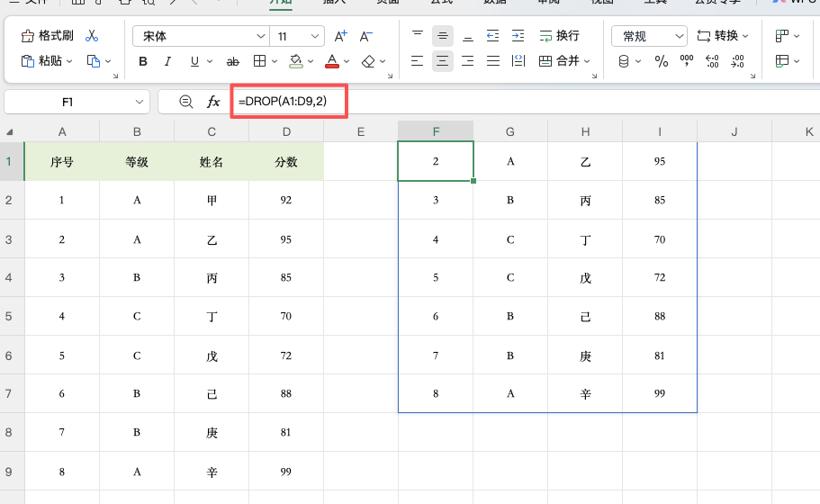Toggle Italic formatting
Screen dimensions: 820x504
point(167,61)
